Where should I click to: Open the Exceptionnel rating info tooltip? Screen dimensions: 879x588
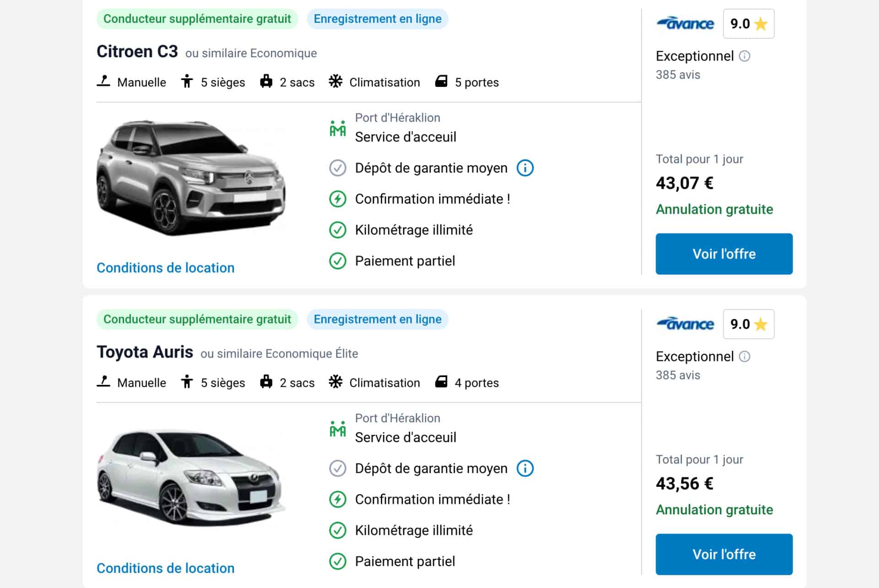(x=744, y=56)
